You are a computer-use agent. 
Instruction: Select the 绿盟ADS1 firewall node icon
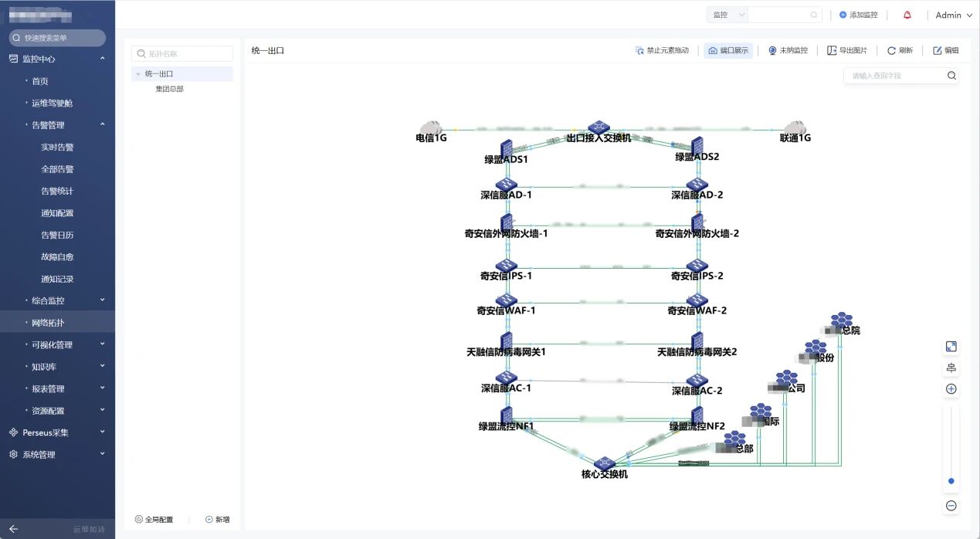point(507,147)
